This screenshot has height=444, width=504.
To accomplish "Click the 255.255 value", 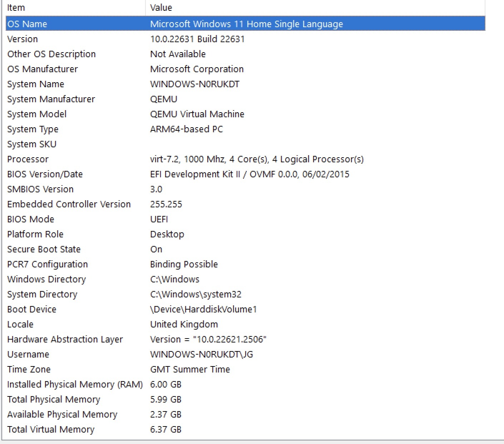I will pos(166,204).
